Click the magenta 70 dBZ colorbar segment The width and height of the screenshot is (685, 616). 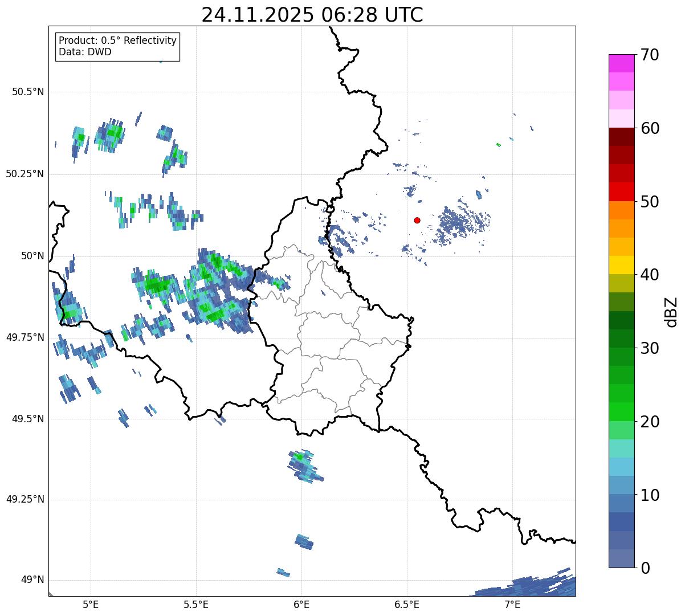622,63
